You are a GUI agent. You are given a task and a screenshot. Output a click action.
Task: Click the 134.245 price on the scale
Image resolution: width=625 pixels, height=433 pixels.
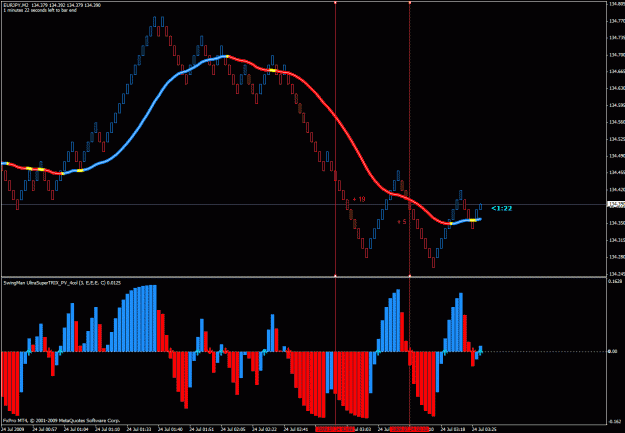(x=616, y=274)
